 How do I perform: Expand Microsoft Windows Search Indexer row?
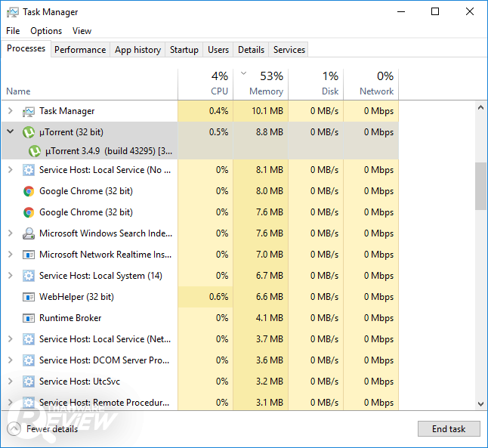(11, 233)
